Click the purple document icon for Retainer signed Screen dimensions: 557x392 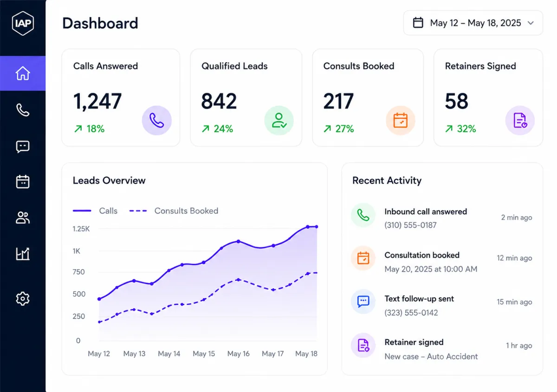pos(363,345)
